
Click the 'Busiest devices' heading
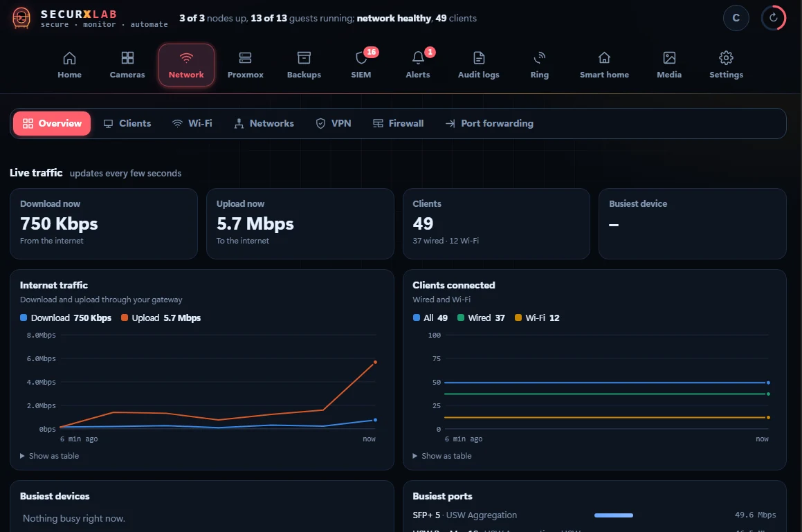point(55,496)
